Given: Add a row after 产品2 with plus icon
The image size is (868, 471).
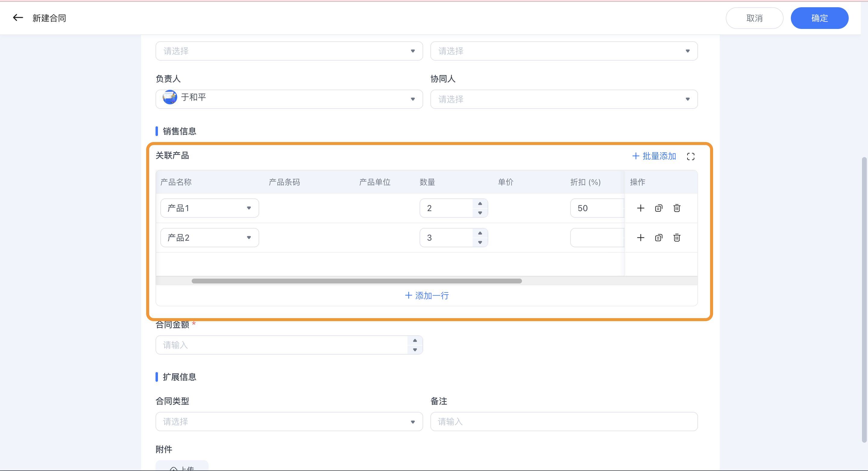Looking at the screenshot, I should (640, 238).
